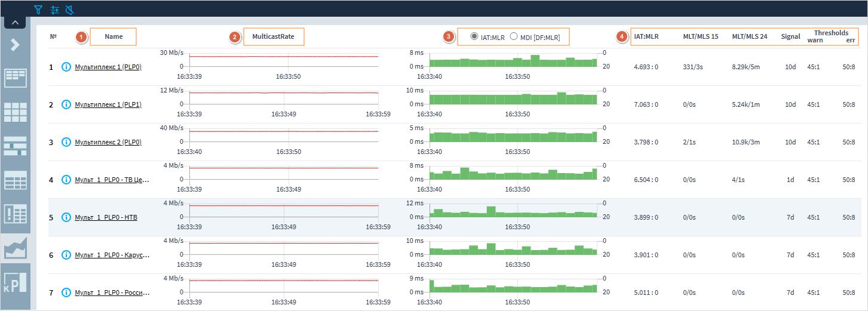Viewport: 868px width, 311px height.
Task: Sort by the Name column header
Action: tap(114, 37)
